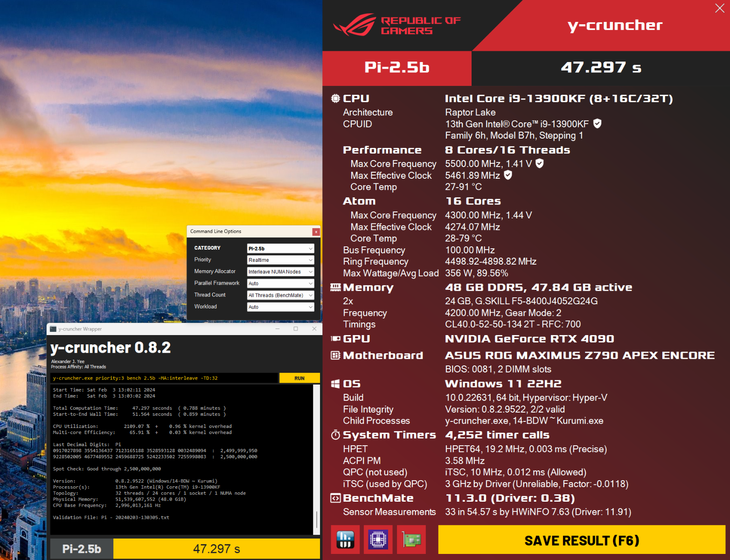Image resolution: width=730 pixels, height=560 pixels.
Task: Open the CPU-Z chip icon
Action: tap(378, 539)
